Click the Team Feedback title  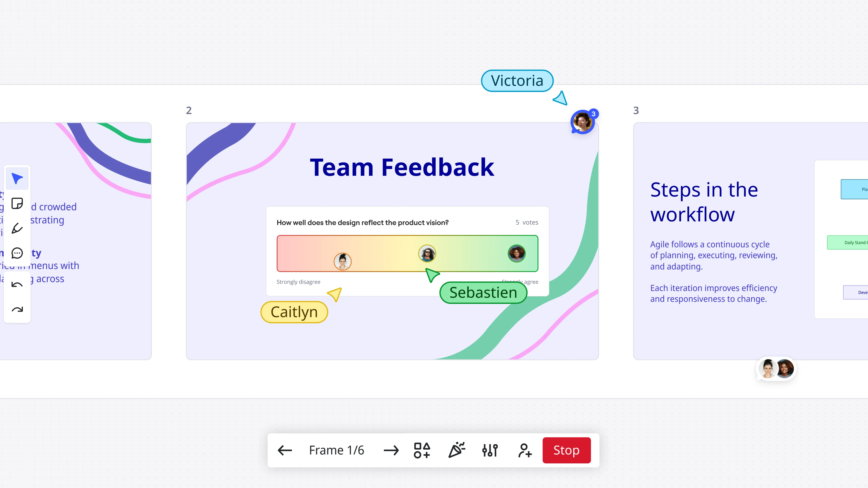click(402, 167)
